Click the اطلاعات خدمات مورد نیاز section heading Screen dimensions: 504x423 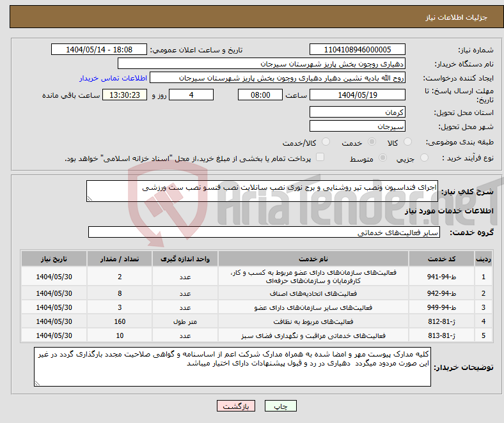pos(449,211)
